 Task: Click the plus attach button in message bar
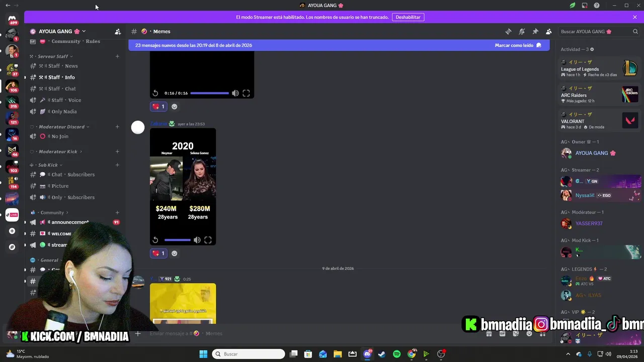point(138,333)
